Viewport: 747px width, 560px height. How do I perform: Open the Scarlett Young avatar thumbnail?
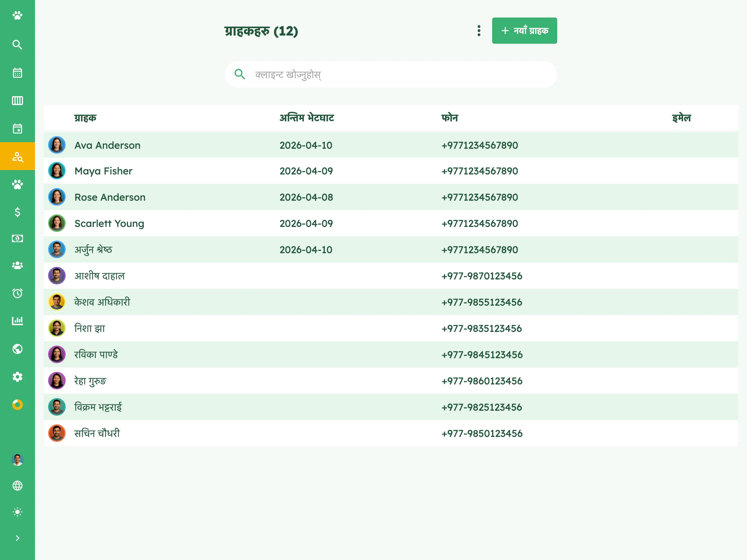[57, 223]
